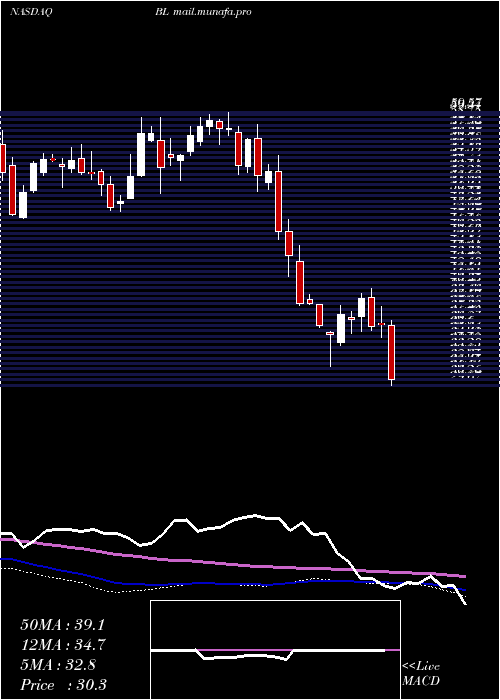
Task: Click the 12MA : 34.7 value
Action: (x=63, y=645)
